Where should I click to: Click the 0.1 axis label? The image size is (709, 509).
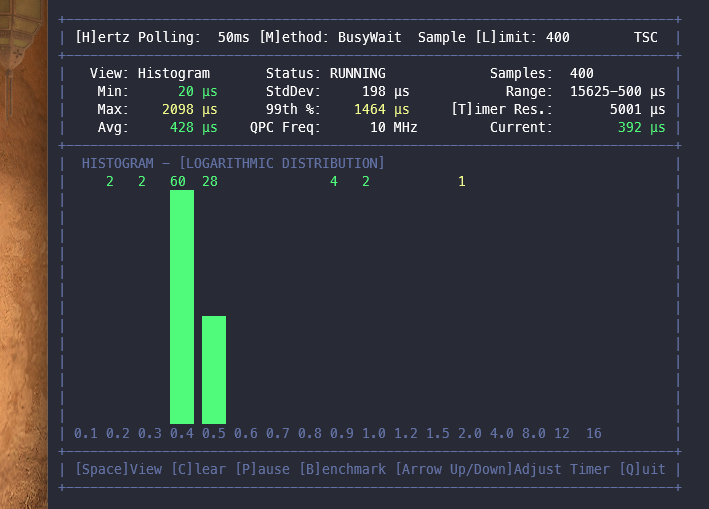tap(85, 434)
